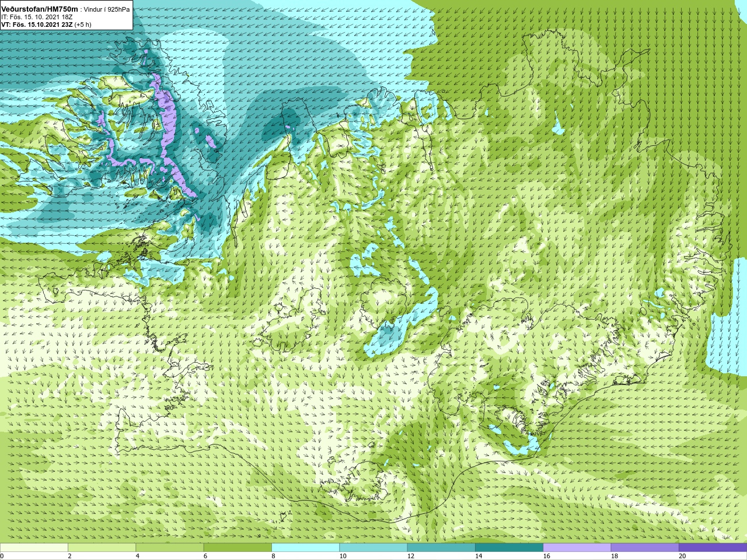This screenshot has width=747, height=560.
Task: Click the legend tick label '2'
Action: [69, 556]
